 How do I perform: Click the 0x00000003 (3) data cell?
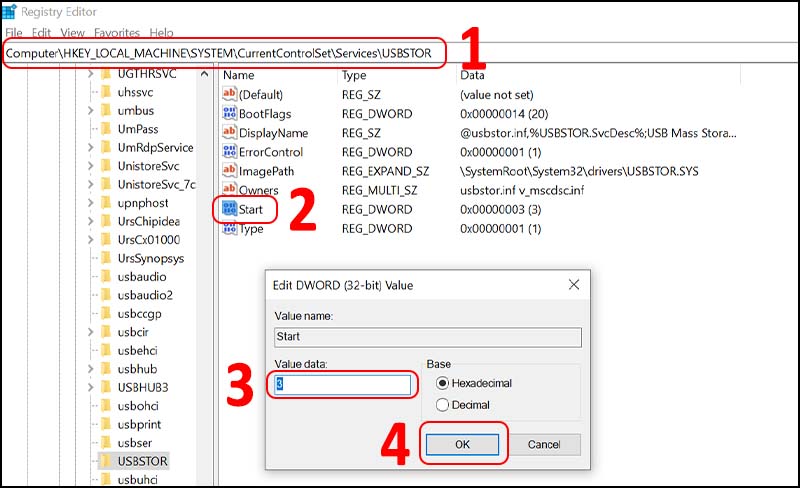[x=501, y=209]
